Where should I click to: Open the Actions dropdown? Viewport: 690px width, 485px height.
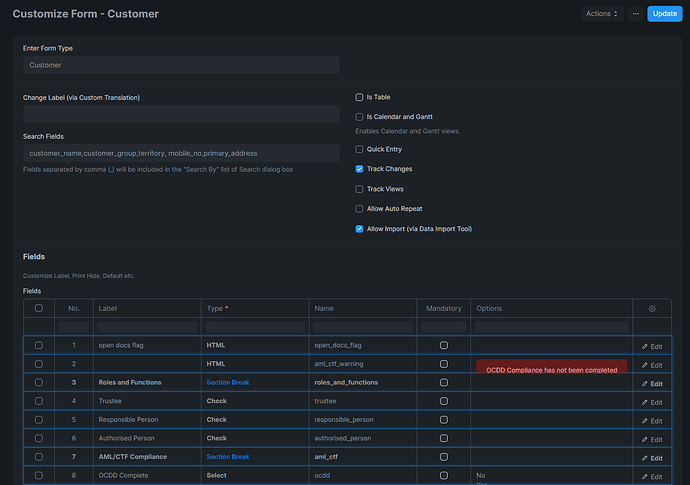click(x=602, y=14)
